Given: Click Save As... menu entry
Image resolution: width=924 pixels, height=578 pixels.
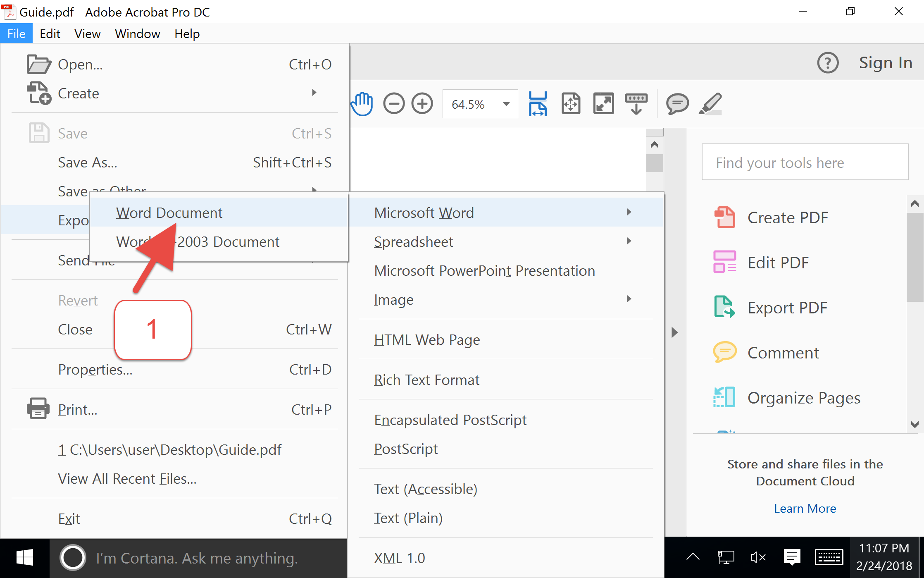Looking at the screenshot, I should click(x=174, y=162).
